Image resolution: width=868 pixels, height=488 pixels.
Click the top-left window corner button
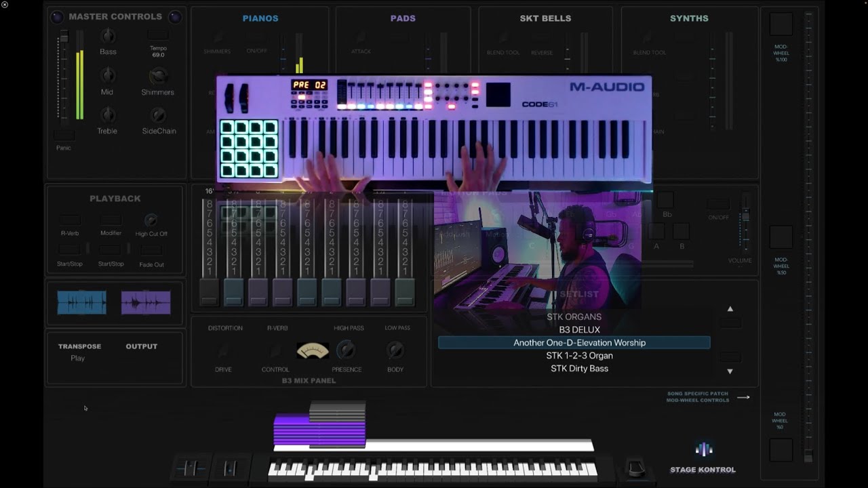point(5,5)
